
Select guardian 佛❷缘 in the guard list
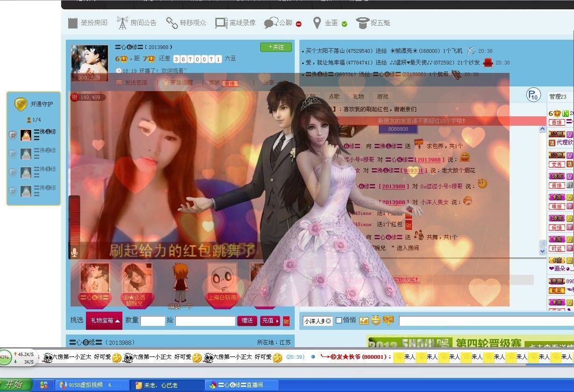[34, 154]
